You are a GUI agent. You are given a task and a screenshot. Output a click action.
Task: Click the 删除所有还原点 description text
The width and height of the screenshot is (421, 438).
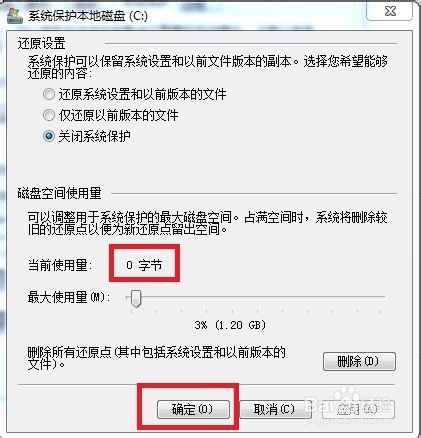click(x=157, y=358)
